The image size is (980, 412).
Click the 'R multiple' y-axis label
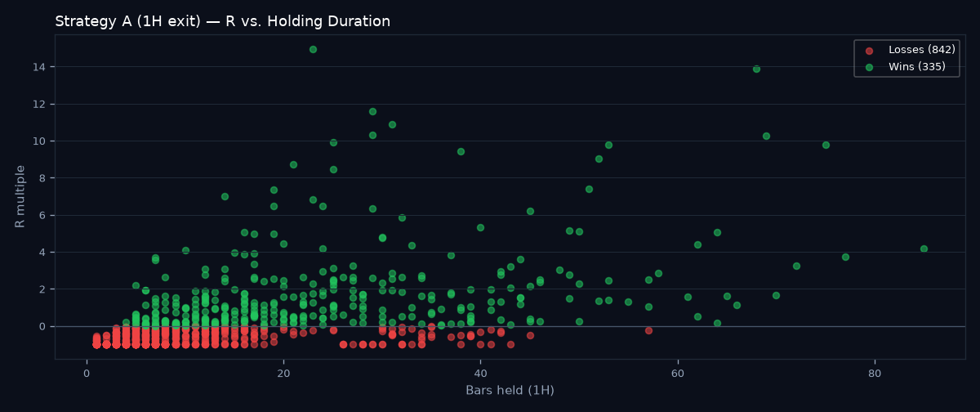[x=20, y=196]
